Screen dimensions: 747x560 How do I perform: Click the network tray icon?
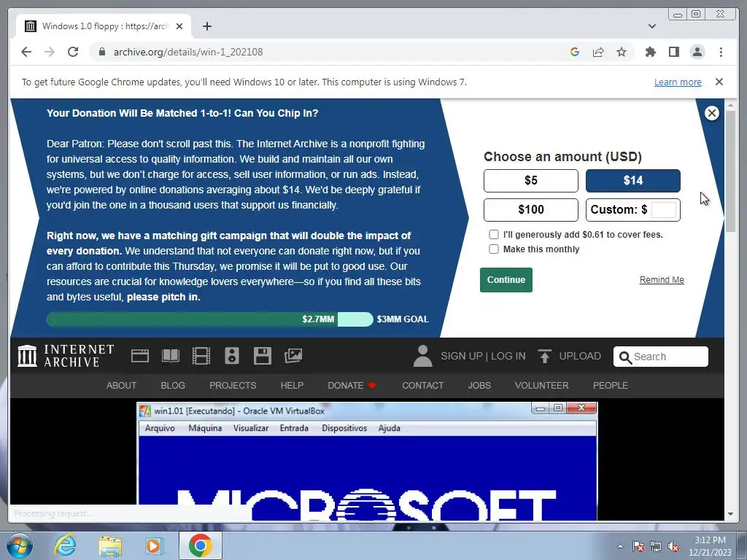656,547
